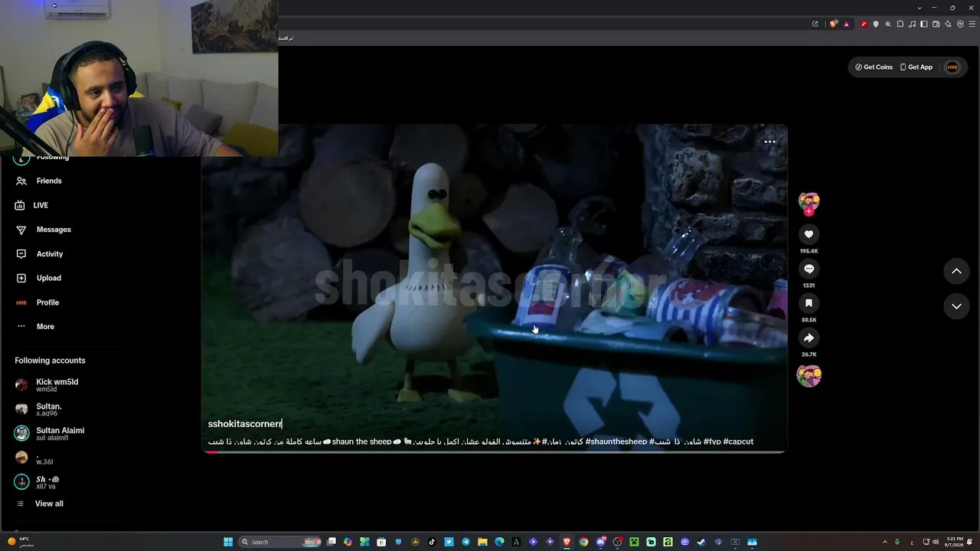Click the LIVE broadcast icon
Screen dimensions: 980x551
pos(20,205)
